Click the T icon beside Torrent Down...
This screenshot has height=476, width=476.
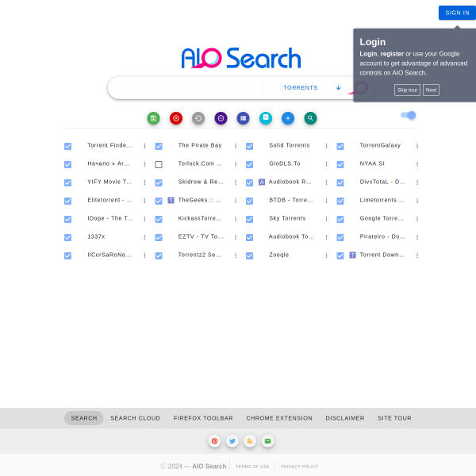(352, 255)
